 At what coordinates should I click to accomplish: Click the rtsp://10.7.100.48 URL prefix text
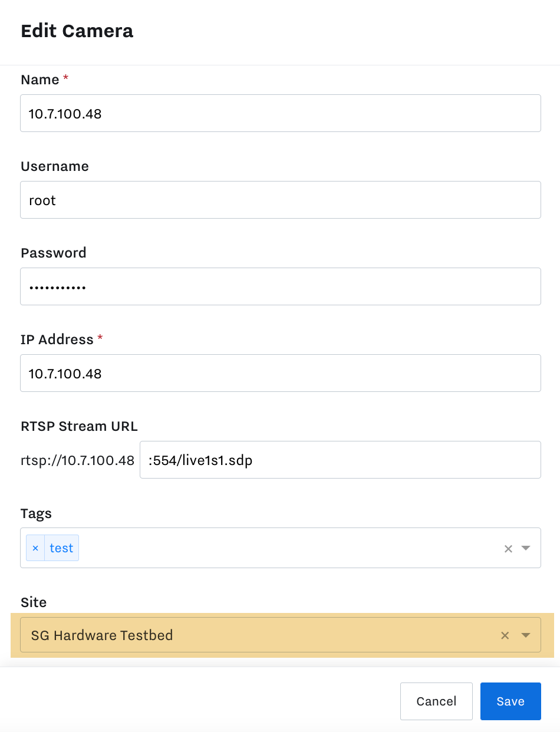click(77, 460)
